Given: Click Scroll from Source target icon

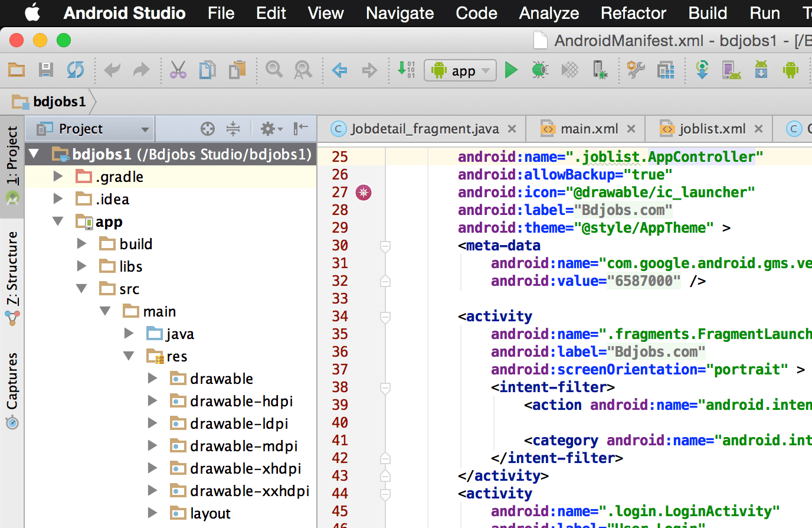Looking at the screenshot, I should (208, 129).
